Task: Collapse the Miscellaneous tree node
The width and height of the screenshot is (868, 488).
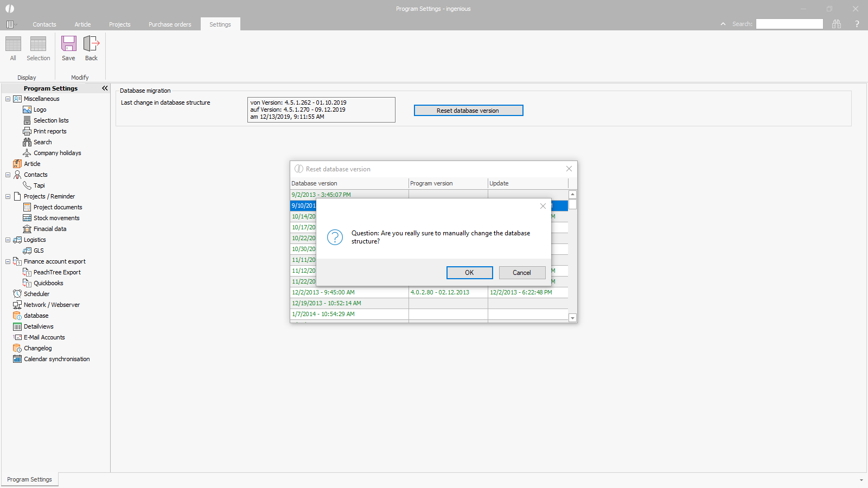Action: (x=8, y=99)
